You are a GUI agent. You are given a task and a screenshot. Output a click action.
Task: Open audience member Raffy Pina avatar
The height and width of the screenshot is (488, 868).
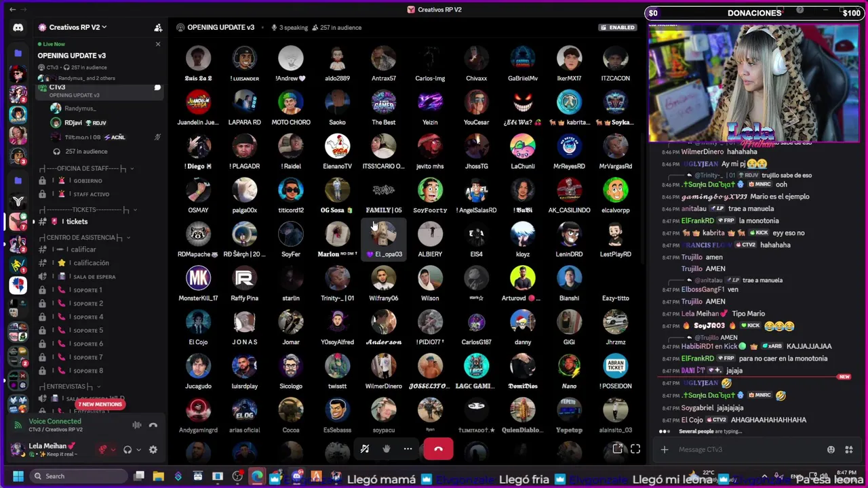pyautogui.click(x=244, y=278)
